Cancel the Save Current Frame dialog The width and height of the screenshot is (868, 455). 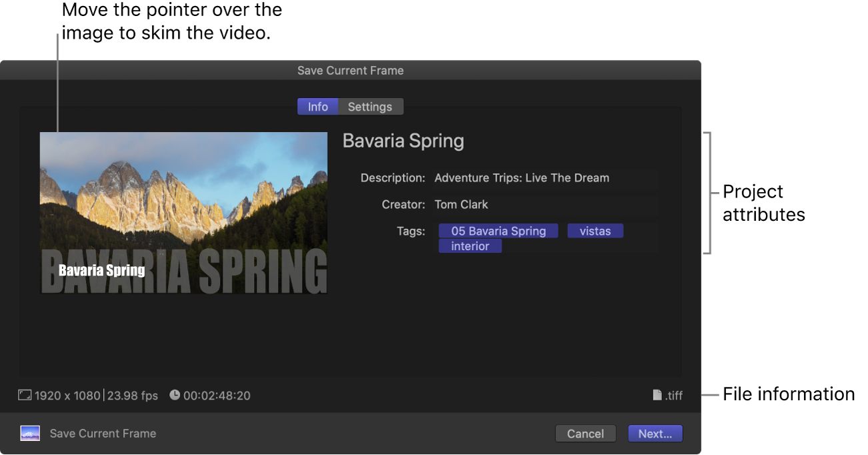click(x=585, y=433)
